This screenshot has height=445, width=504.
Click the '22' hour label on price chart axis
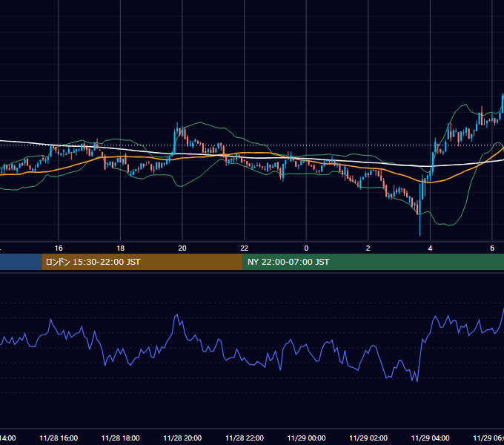coord(245,248)
